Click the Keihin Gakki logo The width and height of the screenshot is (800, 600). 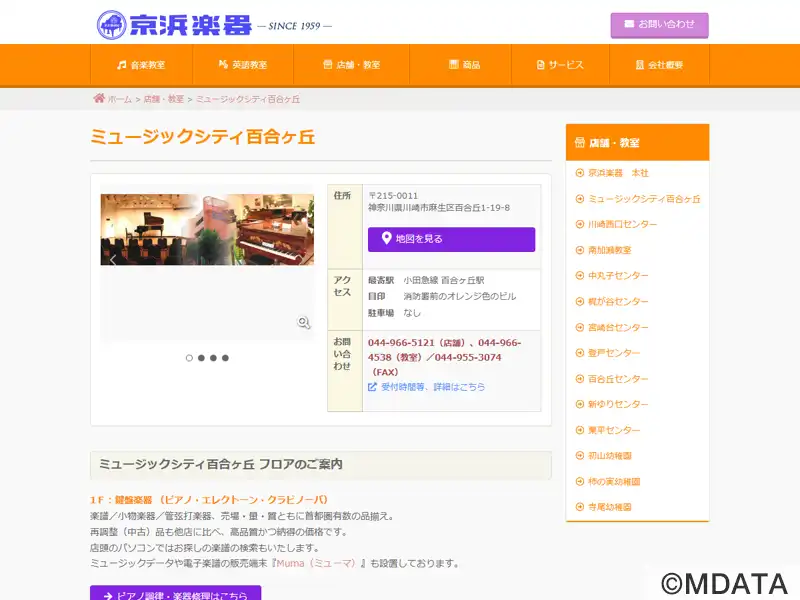pyautogui.click(x=174, y=24)
